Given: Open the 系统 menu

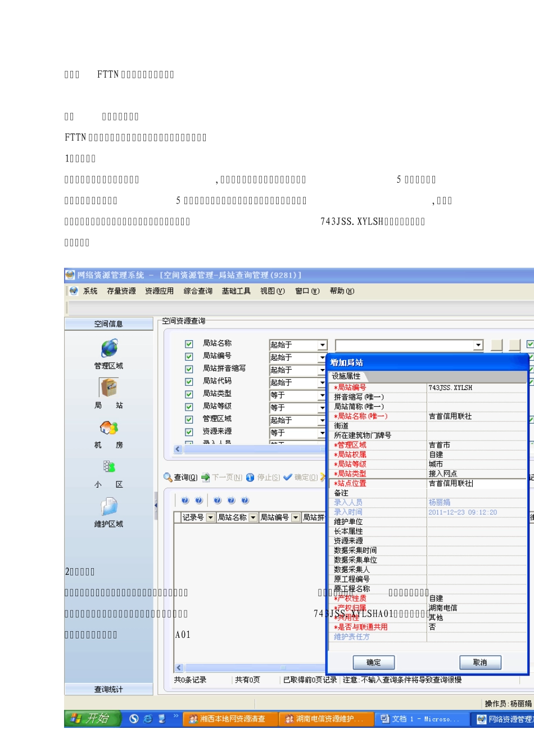Looking at the screenshot, I should [x=90, y=291].
